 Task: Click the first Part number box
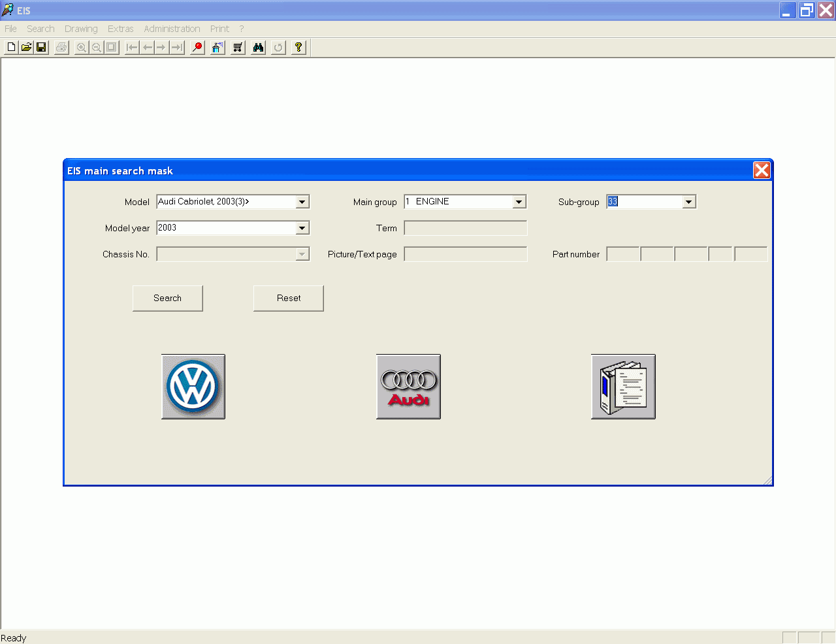point(623,254)
